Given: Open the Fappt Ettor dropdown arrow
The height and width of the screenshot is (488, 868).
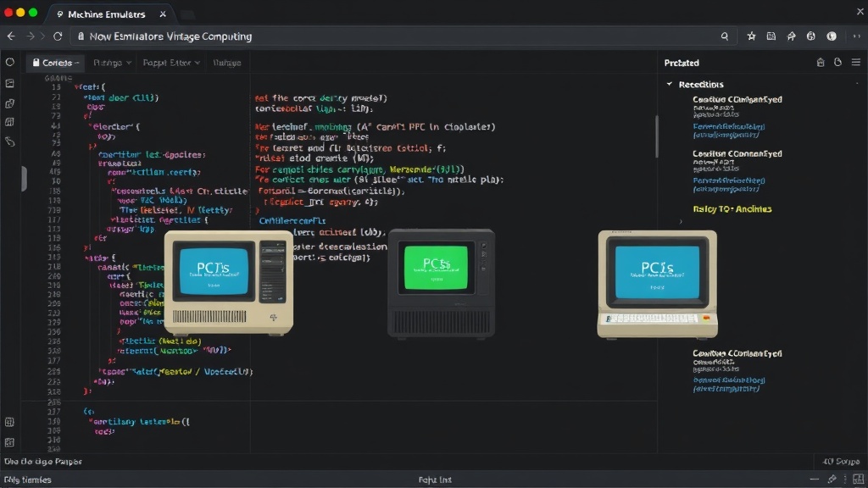Looking at the screenshot, I should click(x=197, y=63).
